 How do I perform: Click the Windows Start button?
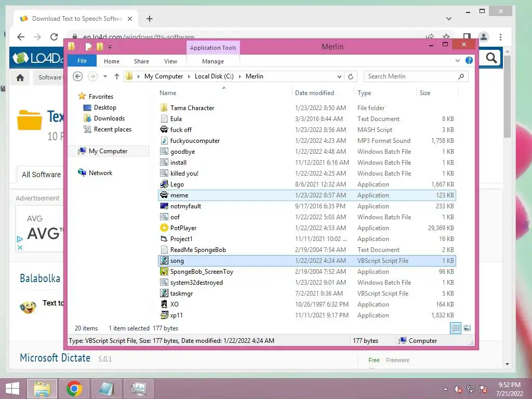tap(12, 389)
